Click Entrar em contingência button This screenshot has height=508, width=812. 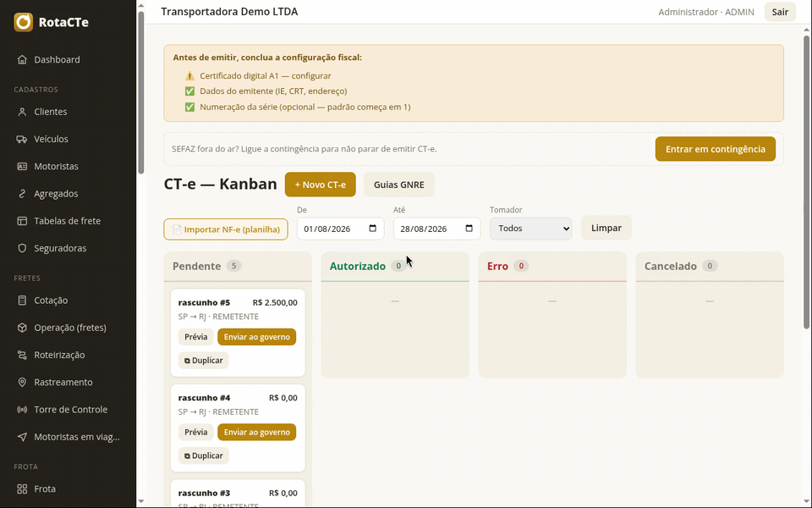pos(716,149)
